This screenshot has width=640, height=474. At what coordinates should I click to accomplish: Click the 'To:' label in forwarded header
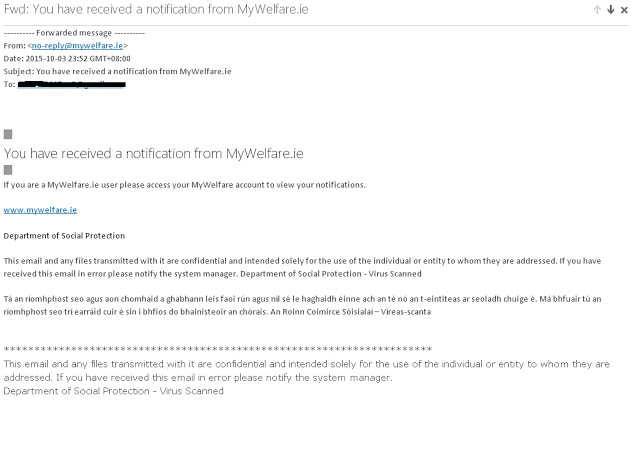tap(10, 84)
